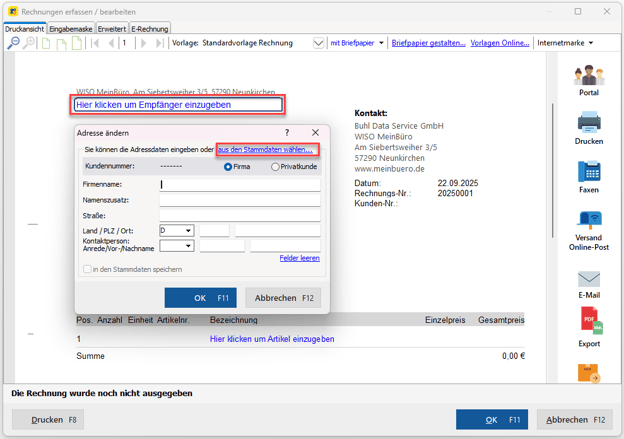Go to first page arrow
Image resolution: width=624 pixels, height=439 pixels.
pyautogui.click(x=95, y=43)
